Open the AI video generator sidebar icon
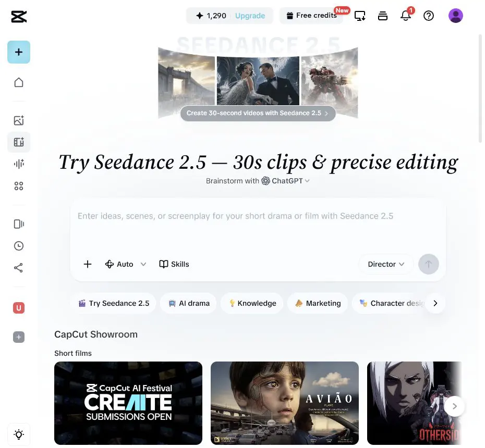 (19, 142)
